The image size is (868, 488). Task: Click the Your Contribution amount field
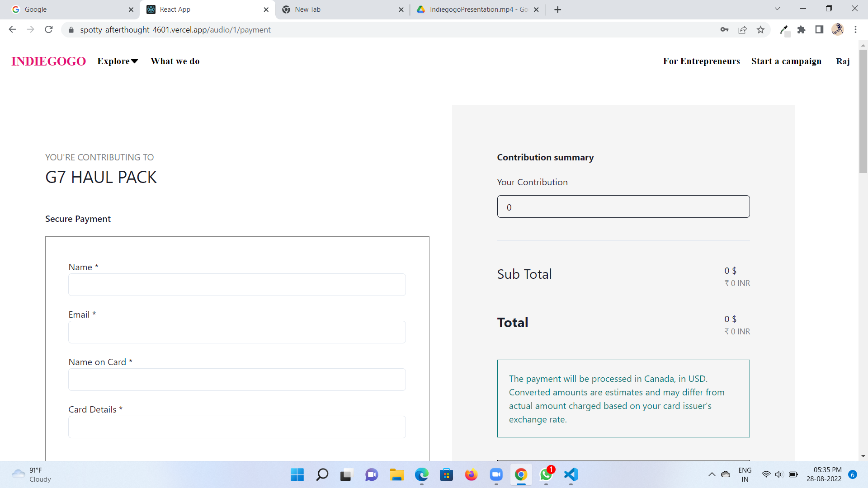tap(623, 206)
